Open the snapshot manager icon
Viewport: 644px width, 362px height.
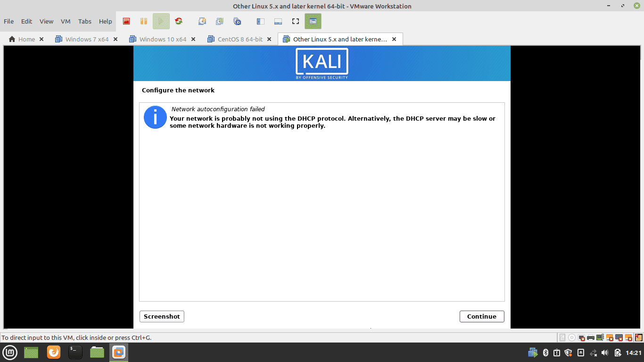coord(237,21)
